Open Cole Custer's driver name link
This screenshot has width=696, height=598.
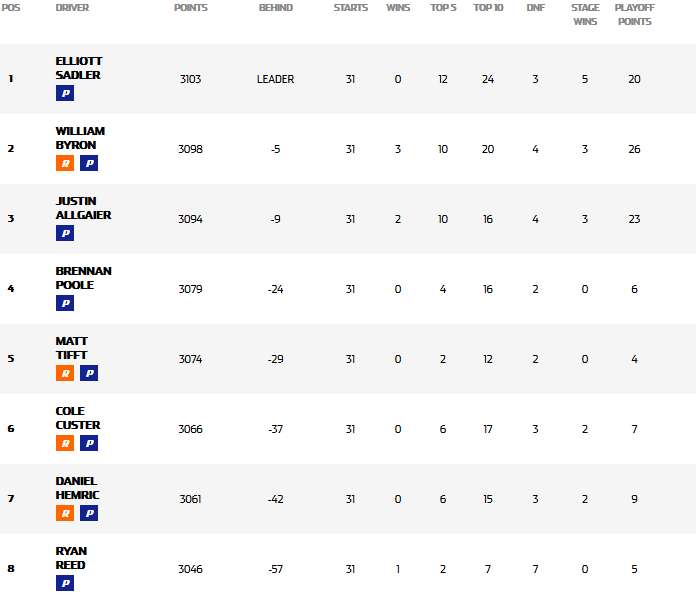coord(77,418)
